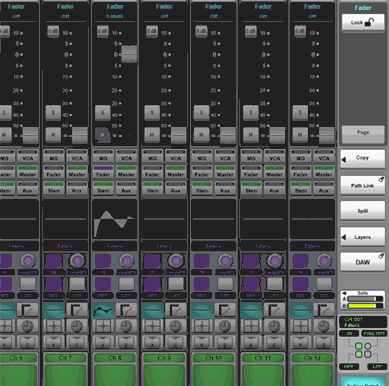The width and height of the screenshot is (389, 386).
Task: Open the pan crosshair icon on Ch 12
Action: pos(300,326)
